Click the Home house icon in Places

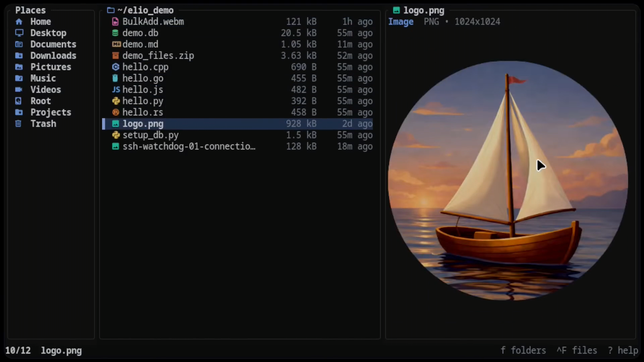pyautogui.click(x=19, y=22)
